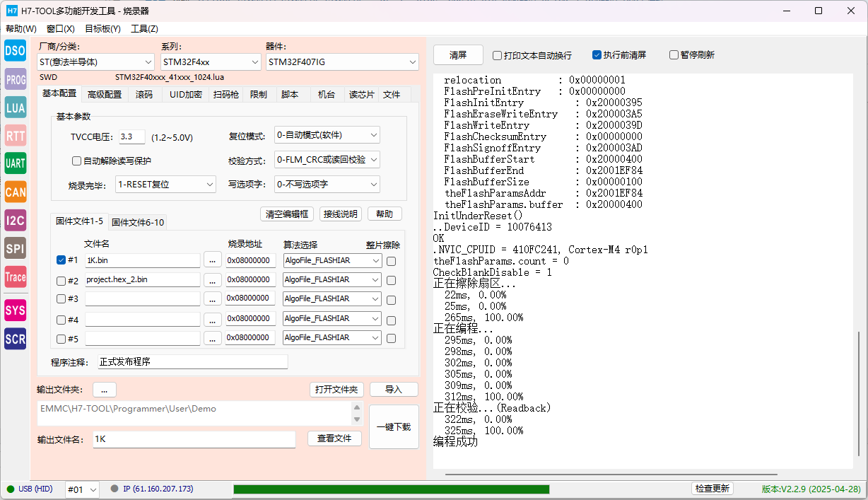Image resolution: width=868 pixels, height=500 pixels.
Task: Open the RTT viewer icon
Action: [16, 135]
